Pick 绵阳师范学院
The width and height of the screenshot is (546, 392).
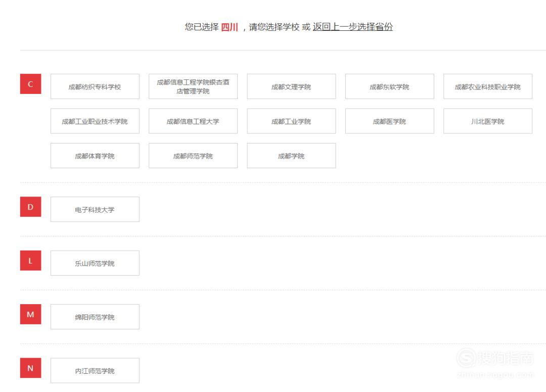point(95,317)
